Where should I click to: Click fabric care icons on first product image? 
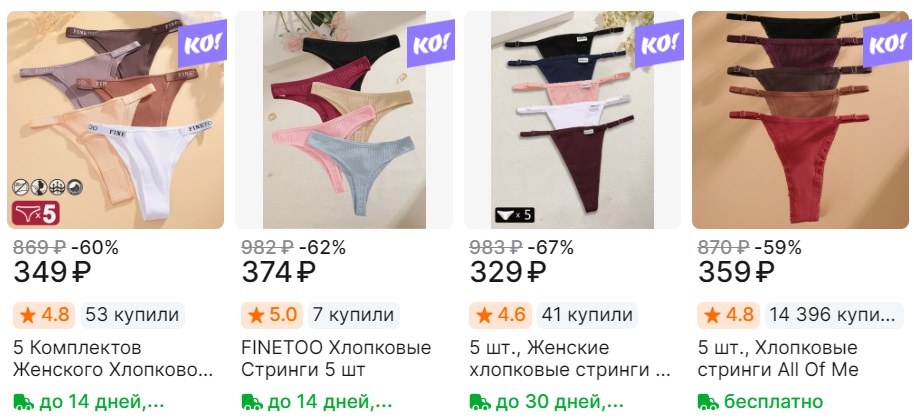click(48, 187)
